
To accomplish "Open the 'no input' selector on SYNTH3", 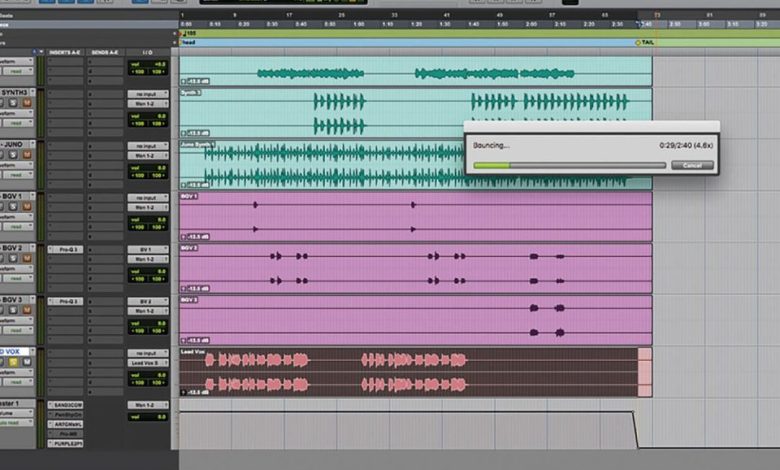I will click(147, 93).
